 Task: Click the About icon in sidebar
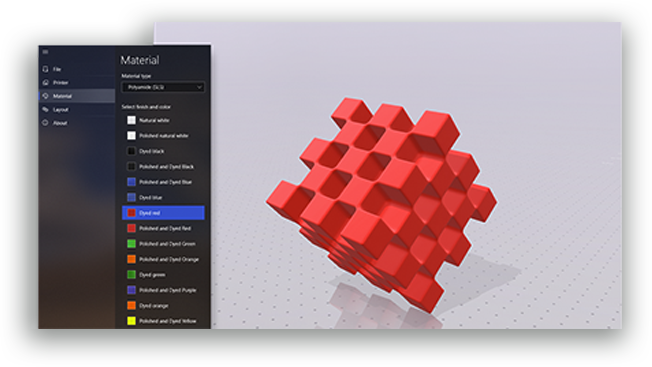46,123
